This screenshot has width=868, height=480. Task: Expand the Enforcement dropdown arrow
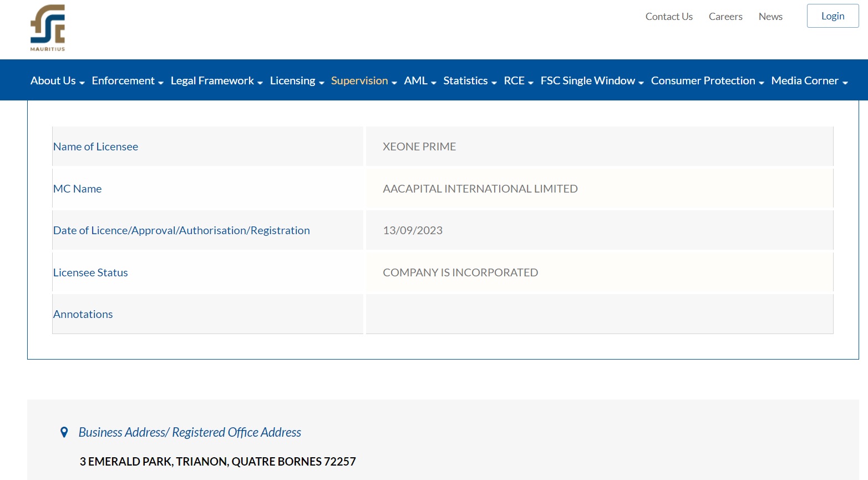pos(161,83)
